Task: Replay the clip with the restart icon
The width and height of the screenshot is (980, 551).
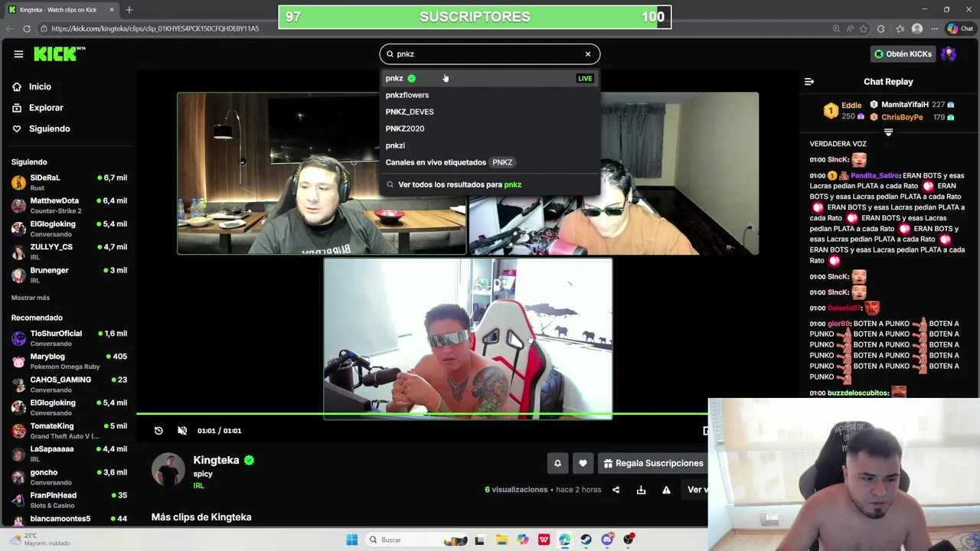Action: [158, 431]
